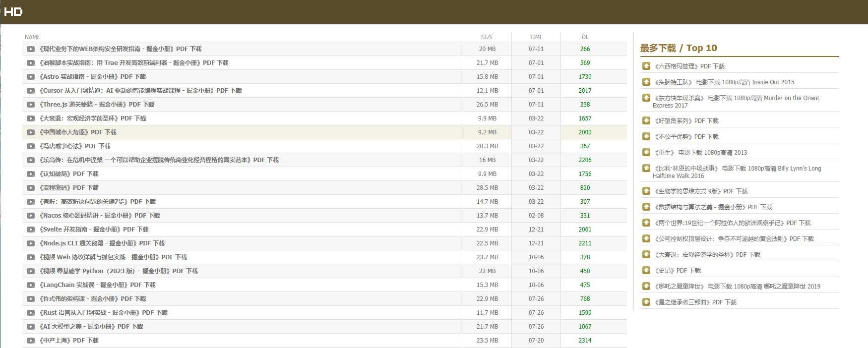Click play icon beside Astro 实战指南 row
Image resolution: width=868 pixels, height=348 pixels.
31,77
